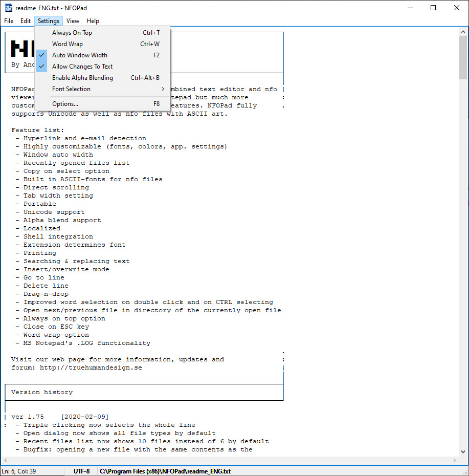Enable Always On Top
Viewport: 469px width, 476px height.
[x=102, y=33]
